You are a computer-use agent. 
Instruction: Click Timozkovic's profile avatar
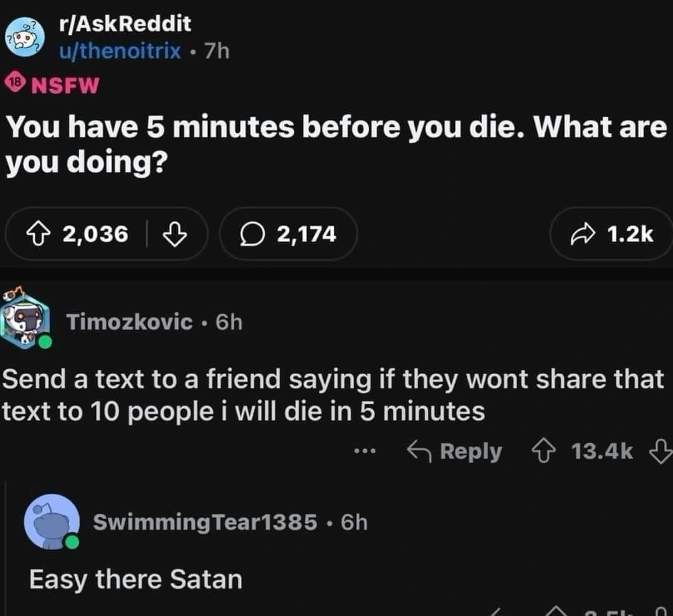point(25,322)
